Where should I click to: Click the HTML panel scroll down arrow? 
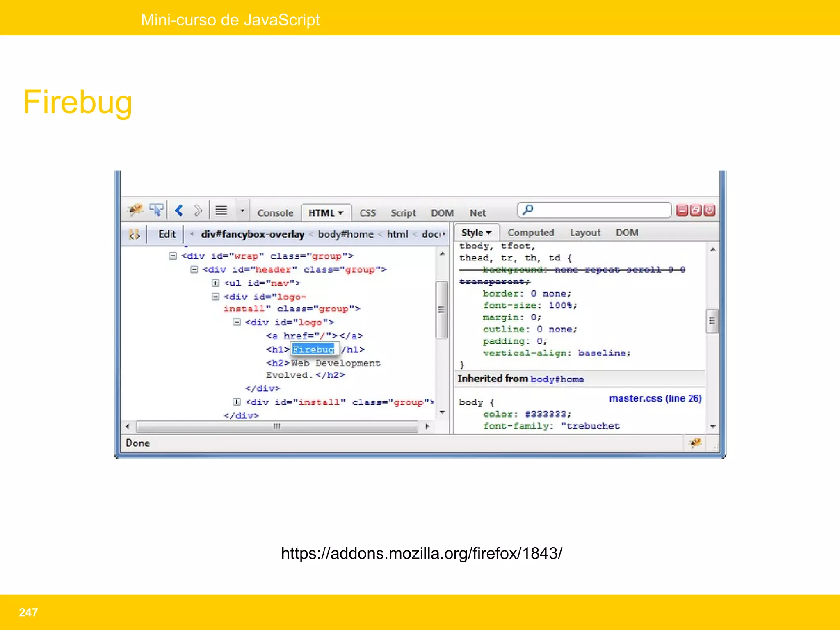[x=442, y=412]
